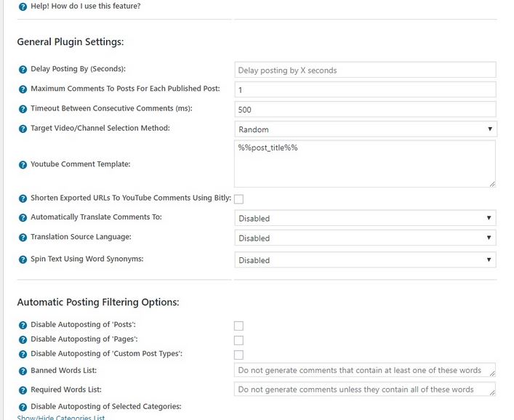Check Disable Autoposting of 'Posts' box
Image resolution: width=514 pixels, height=420 pixels.
238,326
